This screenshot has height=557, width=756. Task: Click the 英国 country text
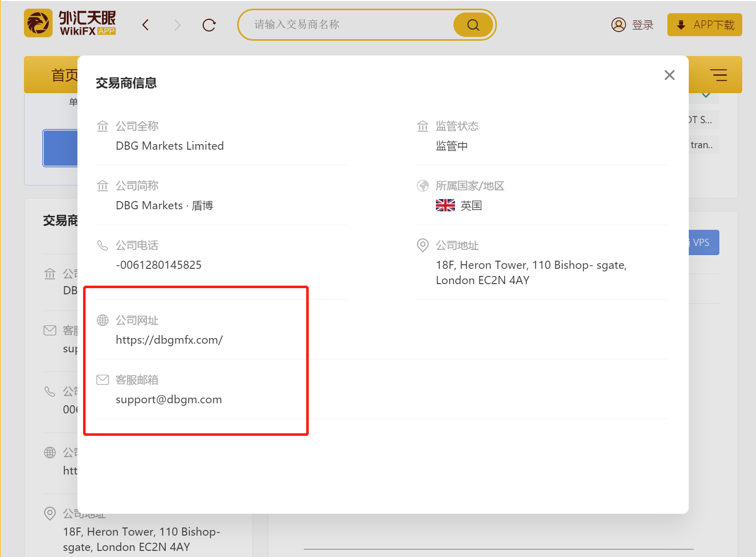pyautogui.click(x=471, y=205)
